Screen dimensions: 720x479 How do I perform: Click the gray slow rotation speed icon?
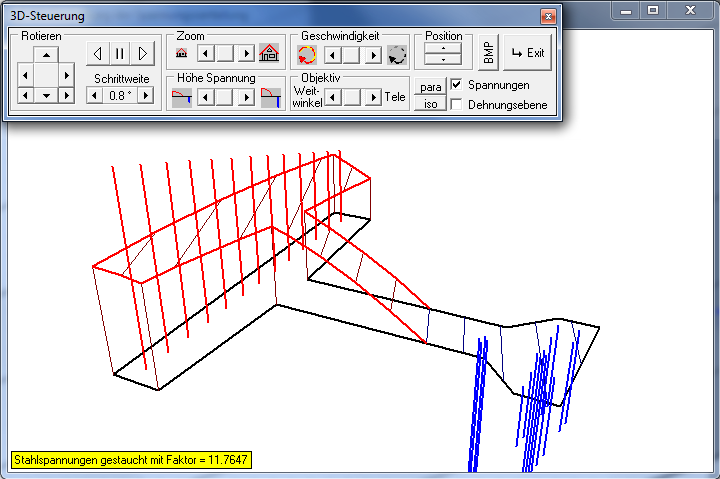pyautogui.click(x=397, y=54)
